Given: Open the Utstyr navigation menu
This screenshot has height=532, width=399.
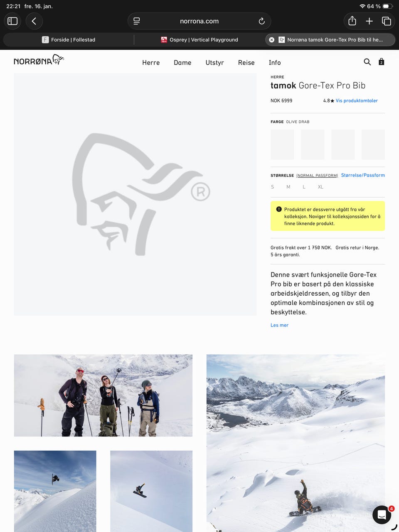Looking at the screenshot, I should coord(214,63).
